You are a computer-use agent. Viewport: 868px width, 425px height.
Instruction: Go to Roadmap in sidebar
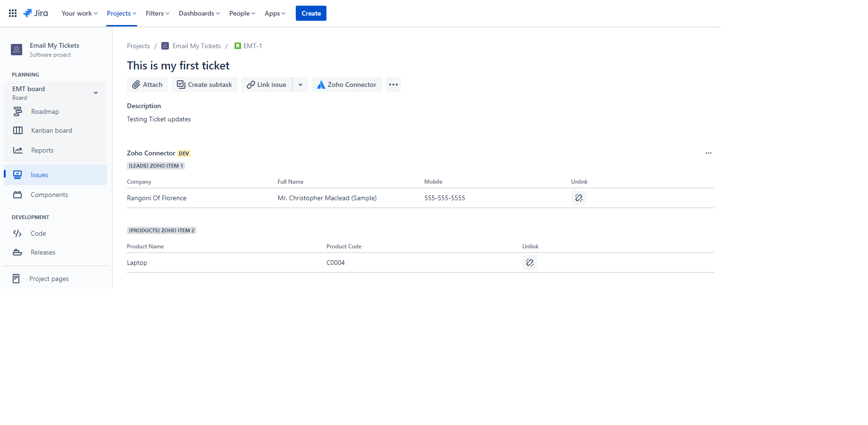click(x=45, y=111)
